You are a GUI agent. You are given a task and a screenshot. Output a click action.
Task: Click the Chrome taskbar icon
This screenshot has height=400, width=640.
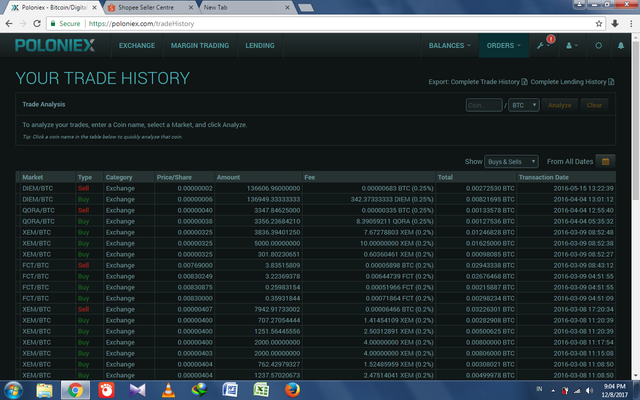[x=75, y=390]
